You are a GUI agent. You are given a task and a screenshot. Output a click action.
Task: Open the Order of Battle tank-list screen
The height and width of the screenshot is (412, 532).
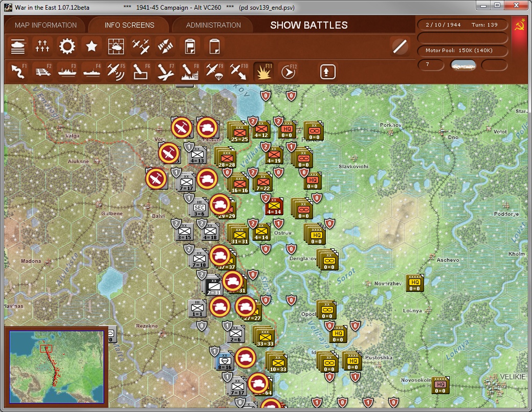coord(18,47)
